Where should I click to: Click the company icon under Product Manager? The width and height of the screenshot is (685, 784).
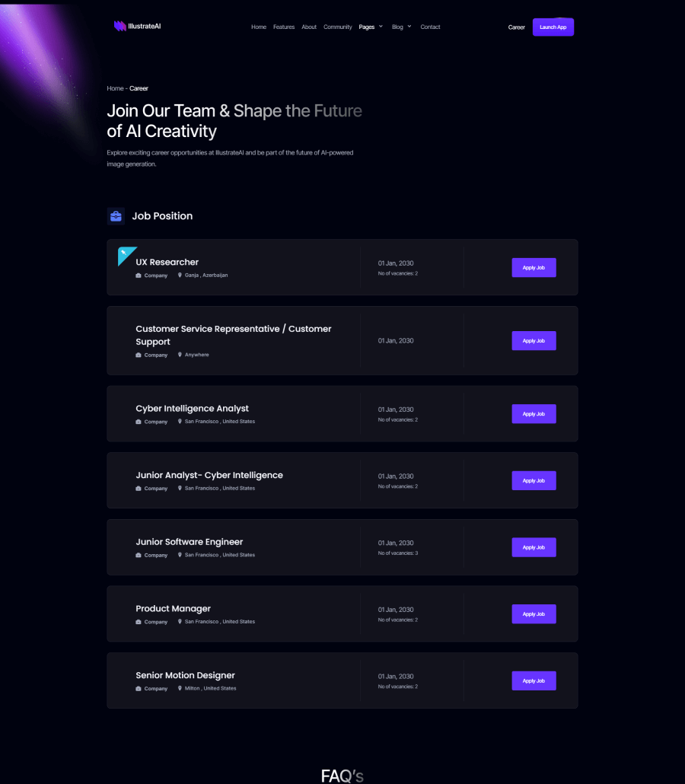pos(139,622)
